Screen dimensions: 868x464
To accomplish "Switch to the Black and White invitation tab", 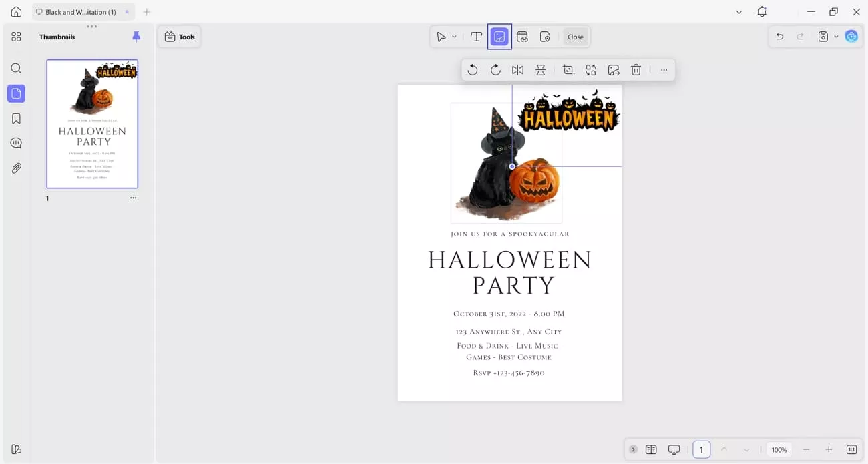I will tap(80, 11).
